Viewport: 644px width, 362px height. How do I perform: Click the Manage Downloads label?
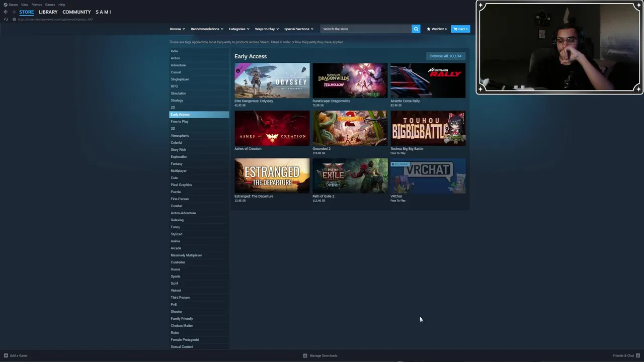pyautogui.click(x=324, y=355)
